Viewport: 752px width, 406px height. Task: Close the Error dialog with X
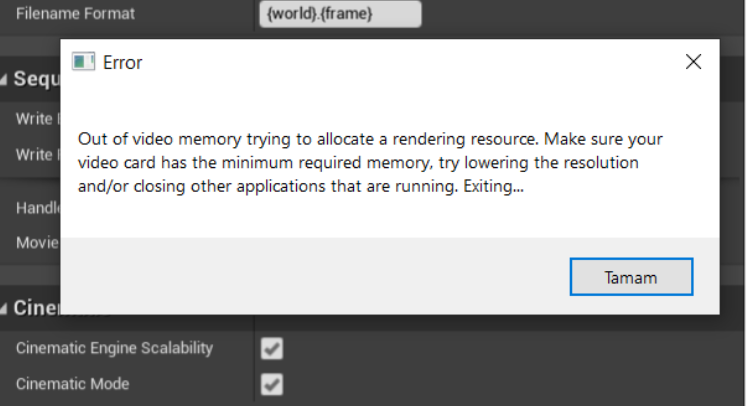[x=693, y=62]
